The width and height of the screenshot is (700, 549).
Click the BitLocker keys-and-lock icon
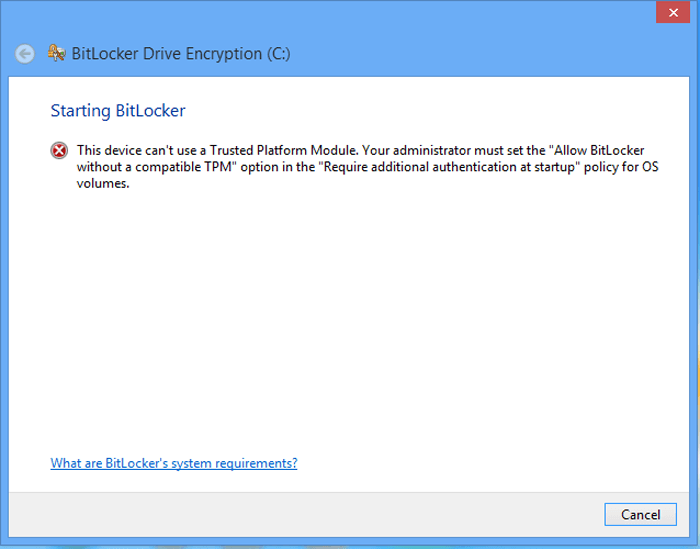point(57,53)
